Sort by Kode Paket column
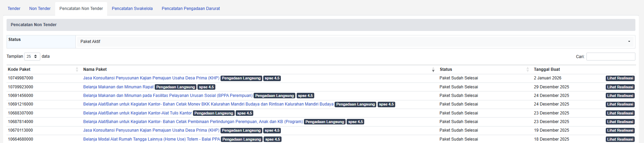Viewport: 644px width, 143px height. (x=43, y=69)
